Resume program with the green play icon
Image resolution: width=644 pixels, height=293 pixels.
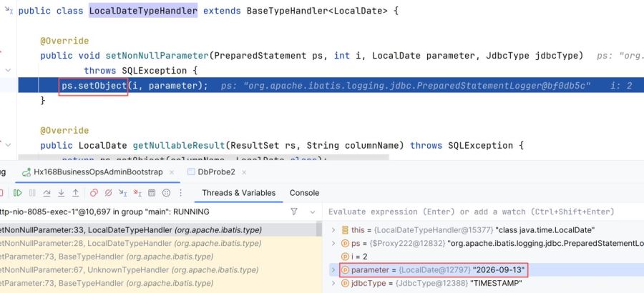[18, 193]
